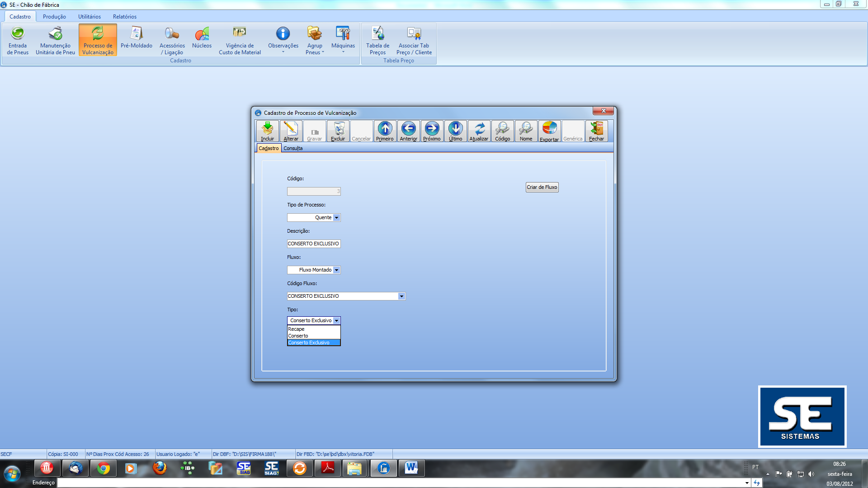Open Entrada de Pneus from ribbon
This screenshot has width=868, height=488.
tap(18, 40)
